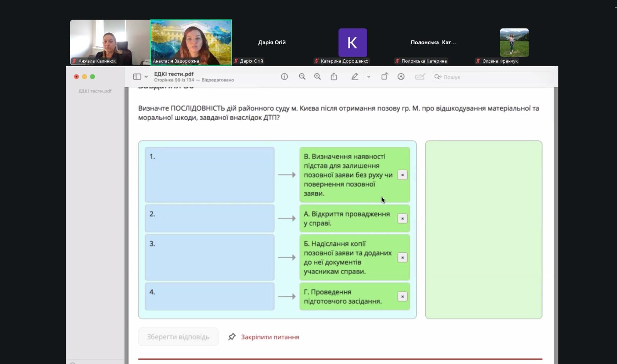Open the markup pen dropdown arrow

click(x=369, y=77)
